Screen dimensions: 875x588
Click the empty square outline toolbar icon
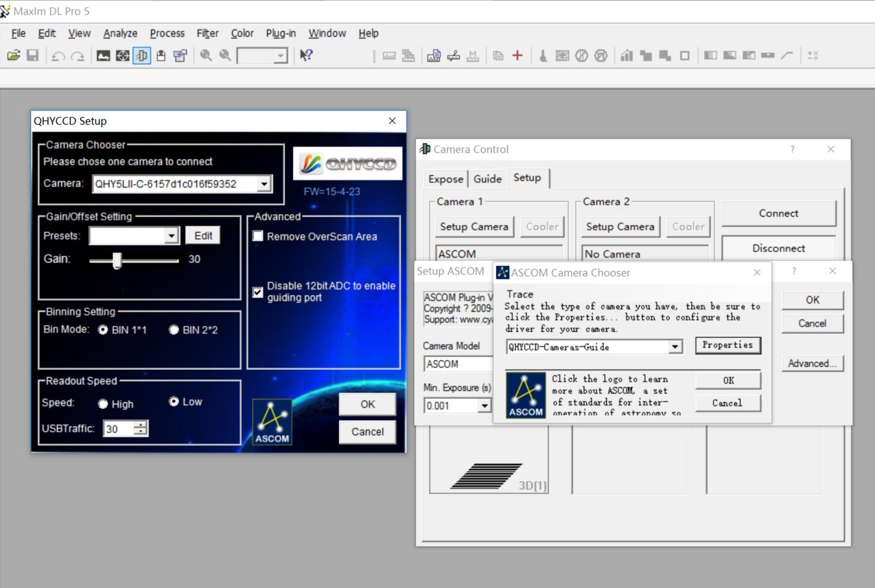[685, 55]
